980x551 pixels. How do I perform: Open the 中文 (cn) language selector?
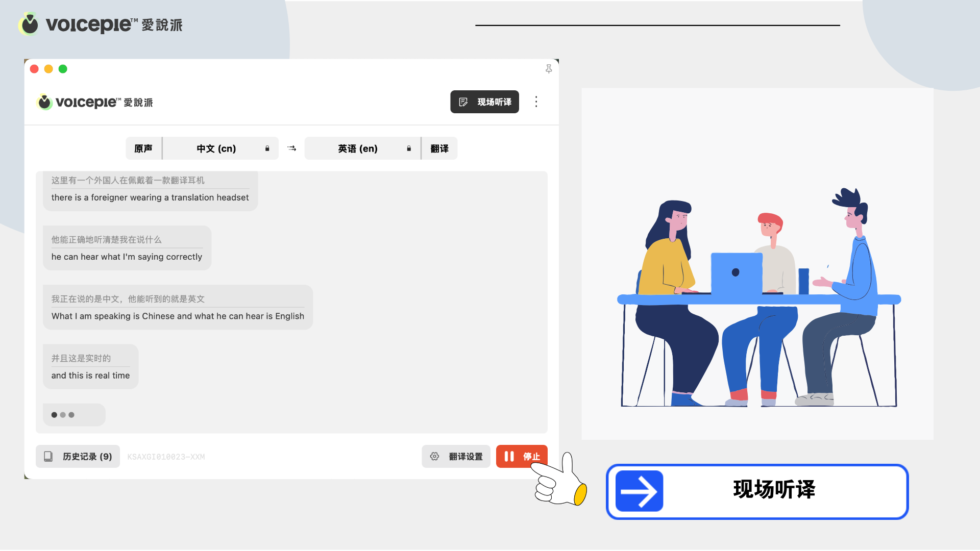pyautogui.click(x=216, y=148)
